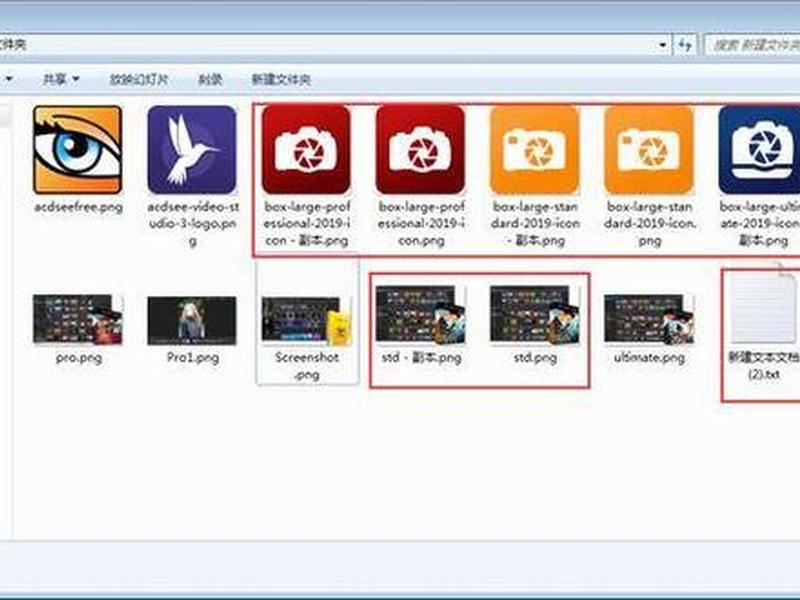The width and height of the screenshot is (800, 600).
Task: Select box-large-standard-2019-icon.png orange camera file
Action: click(649, 150)
